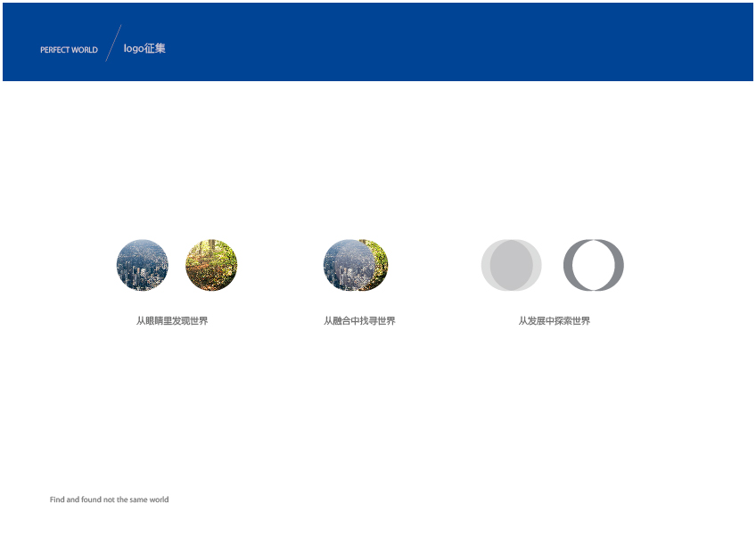Click caption 从眼睛里发现世界

172,321
